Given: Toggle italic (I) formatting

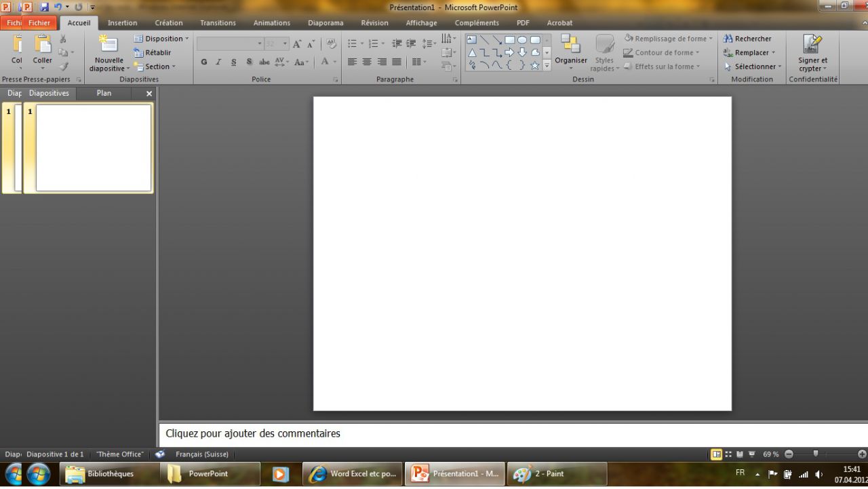Looking at the screenshot, I should click(218, 62).
